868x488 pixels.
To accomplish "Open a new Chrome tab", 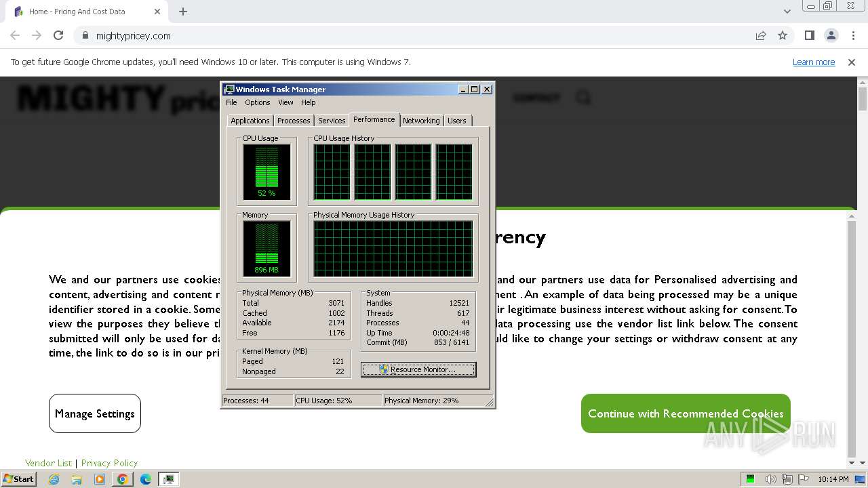I will coord(183,12).
